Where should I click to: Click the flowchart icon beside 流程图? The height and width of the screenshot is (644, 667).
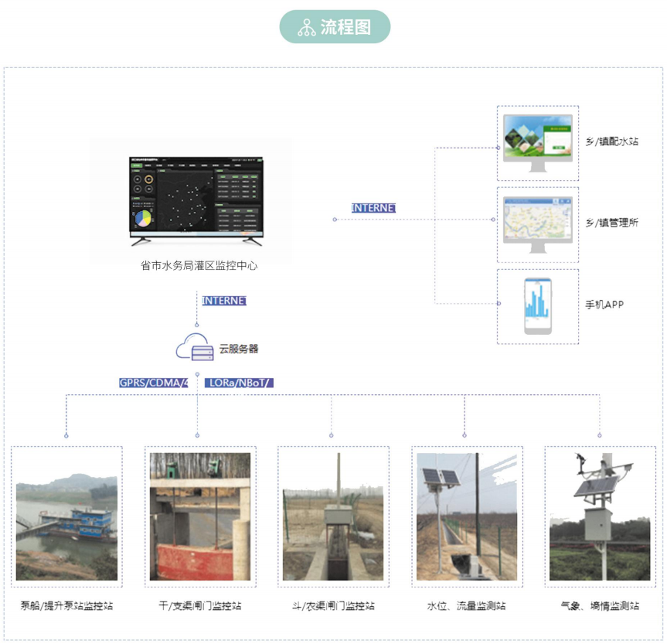[x=307, y=28]
